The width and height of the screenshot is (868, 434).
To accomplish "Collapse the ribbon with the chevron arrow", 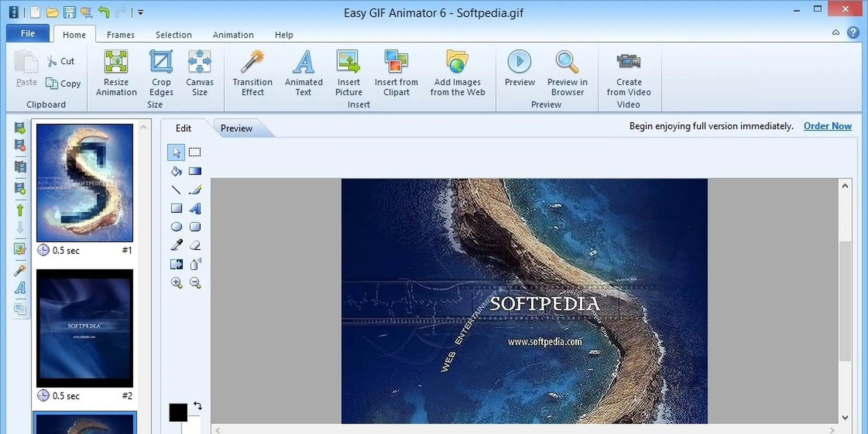I will 836,32.
